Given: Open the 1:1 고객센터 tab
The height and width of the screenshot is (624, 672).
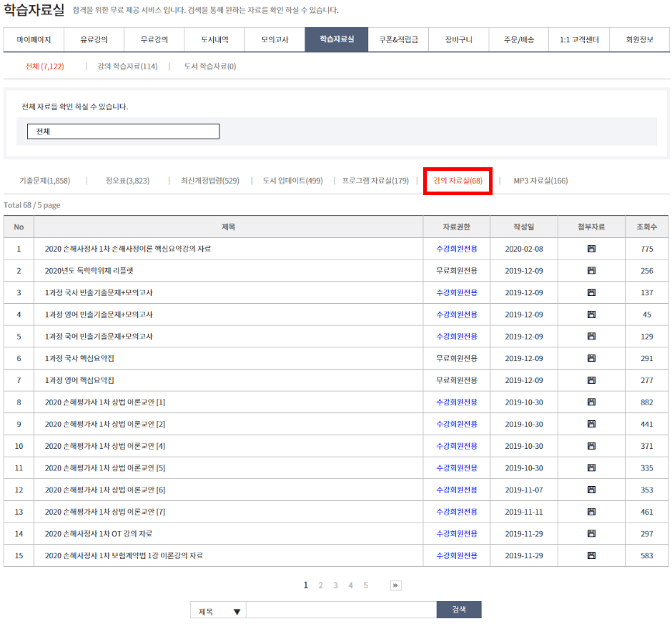Looking at the screenshot, I should 579,39.
